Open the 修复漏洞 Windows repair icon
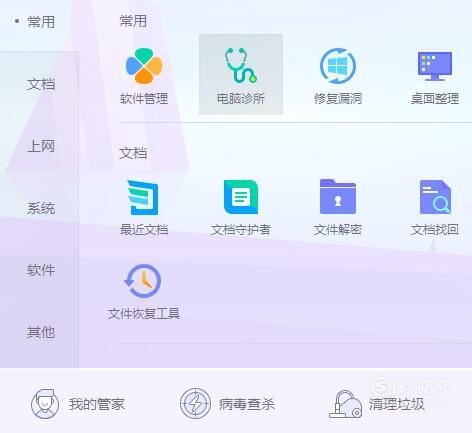 (x=338, y=66)
